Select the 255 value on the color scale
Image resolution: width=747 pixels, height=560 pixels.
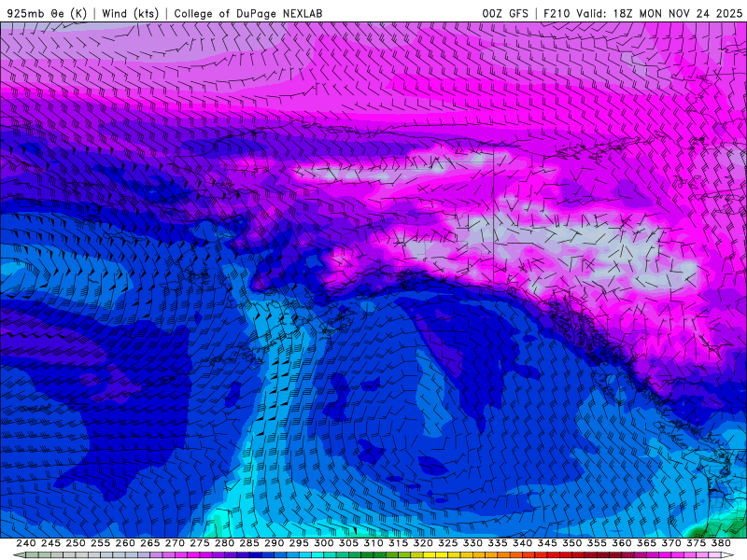pyautogui.click(x=100, y=543)
